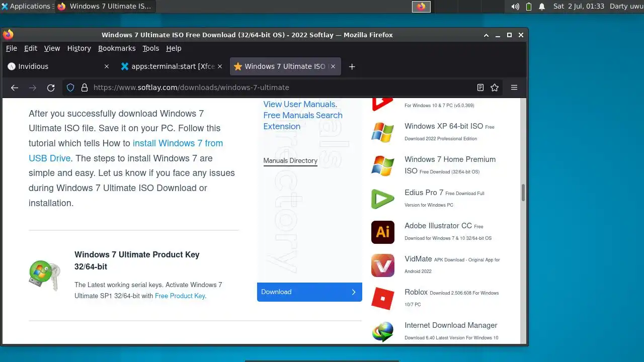View site security via padlock icon
This screenshot has height=362, width=644.
point(84,87)
